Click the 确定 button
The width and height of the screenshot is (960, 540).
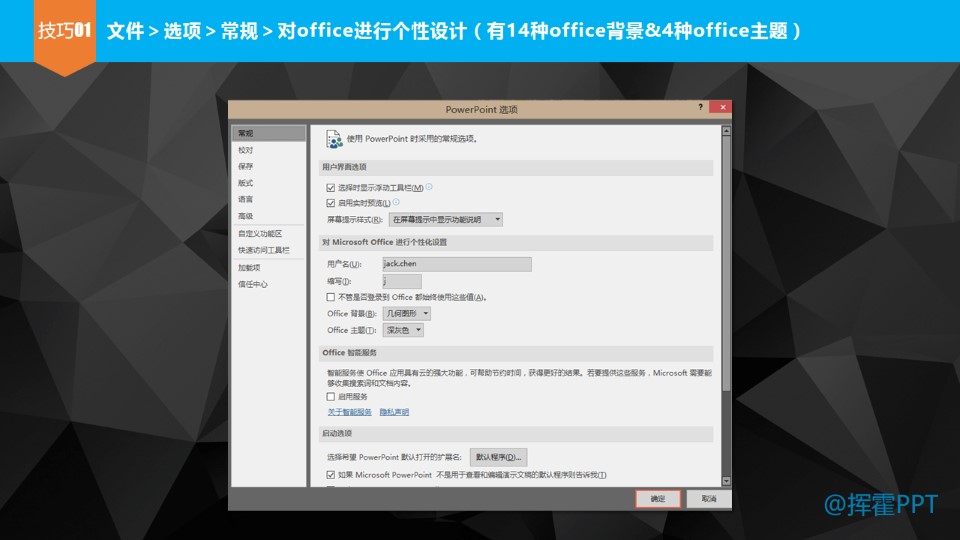tap(657, 498)
